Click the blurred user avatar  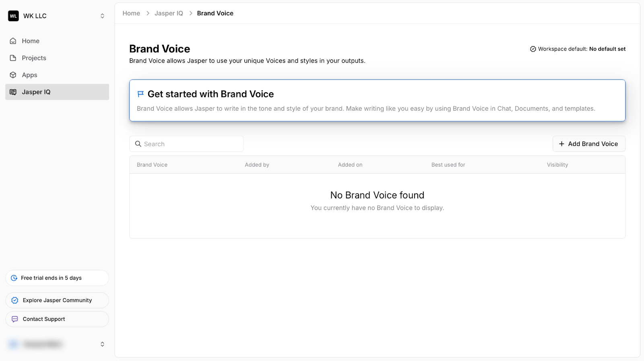pyautogui.click(x=13, y=344)
